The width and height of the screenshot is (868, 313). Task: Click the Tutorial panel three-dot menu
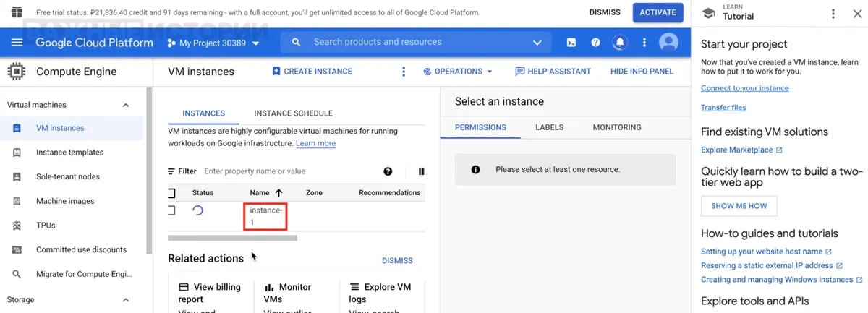833,14
